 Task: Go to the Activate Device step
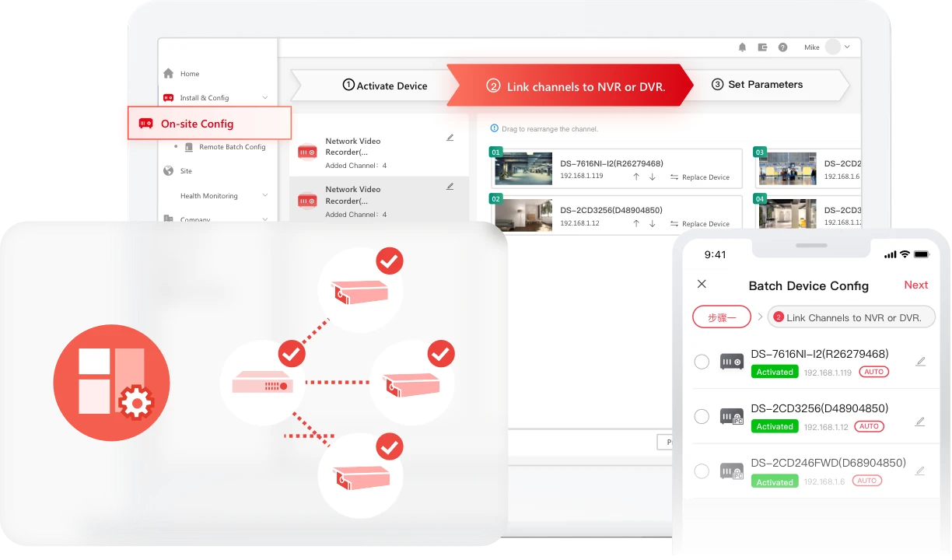385,86
